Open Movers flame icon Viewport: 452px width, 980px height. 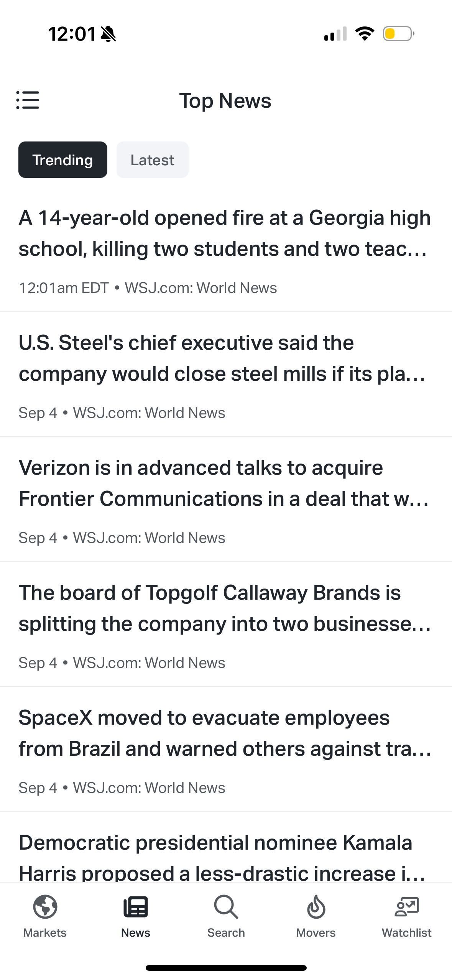pyautogui.click(x=316, y=907)
